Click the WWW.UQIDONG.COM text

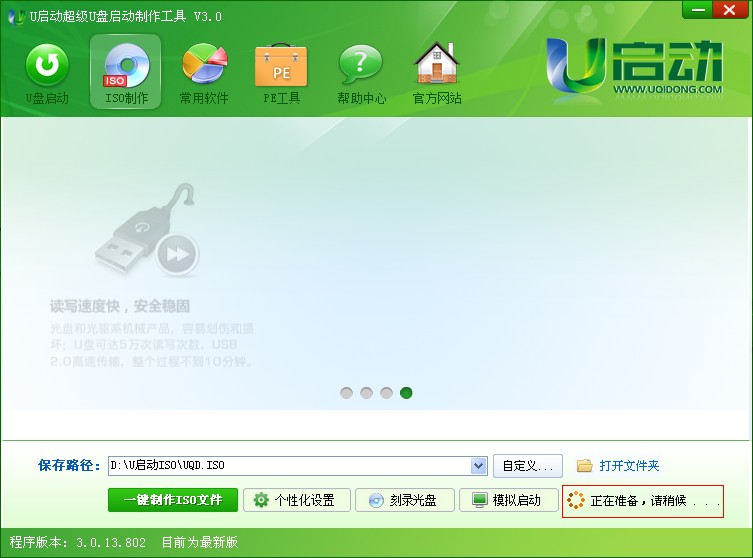point(668,89)
